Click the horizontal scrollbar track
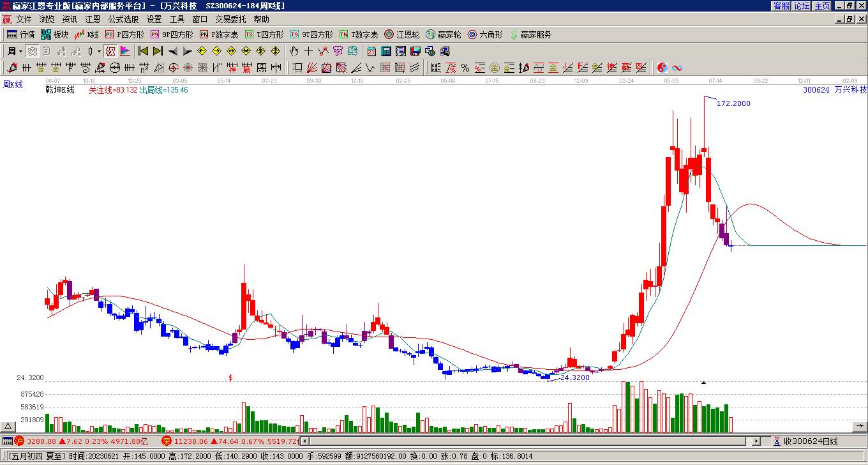This screenshot has width=868, height=465. click(530, 441)
